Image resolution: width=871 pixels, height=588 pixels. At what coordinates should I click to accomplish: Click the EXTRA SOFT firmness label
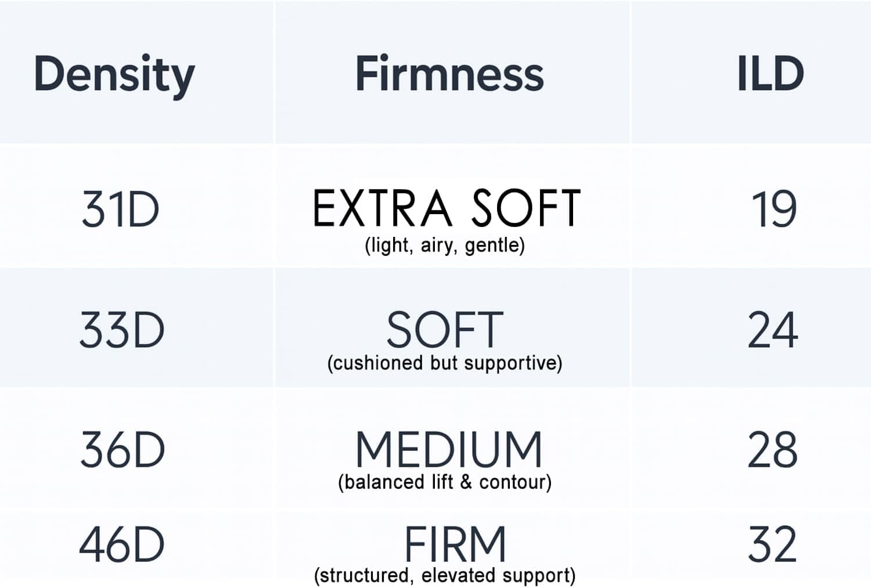[447, 208]
